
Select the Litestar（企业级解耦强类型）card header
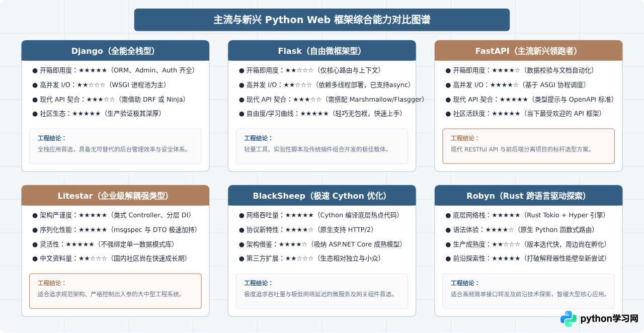pyautogui.click(x=115, y=196)
